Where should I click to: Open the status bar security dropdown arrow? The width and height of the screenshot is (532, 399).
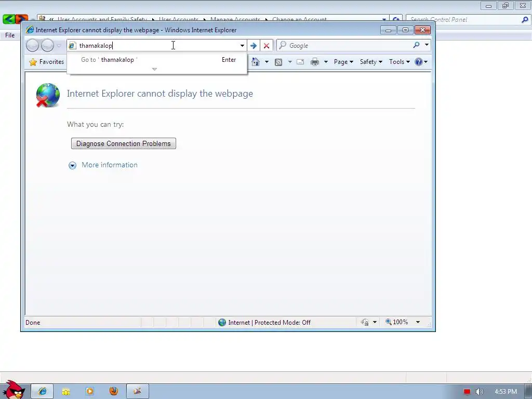tap(375, 322)
